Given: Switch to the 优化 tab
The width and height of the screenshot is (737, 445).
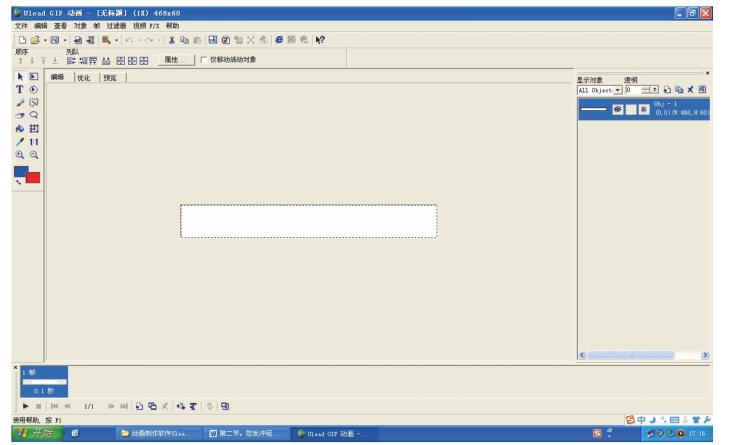Looking at the screenshot, I should 84,78.
